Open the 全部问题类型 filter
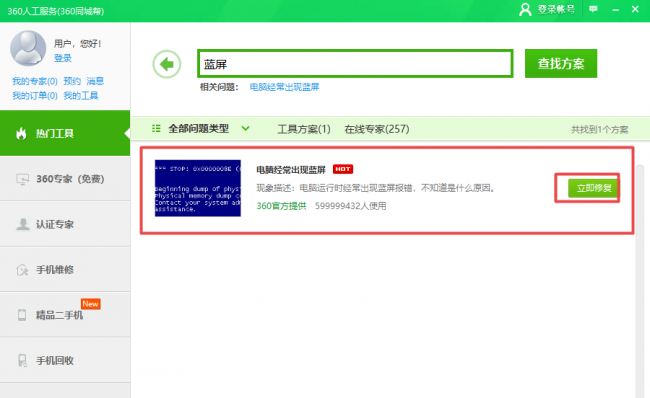The width and height of the screenshot is (650, 398). click(199, 129)
